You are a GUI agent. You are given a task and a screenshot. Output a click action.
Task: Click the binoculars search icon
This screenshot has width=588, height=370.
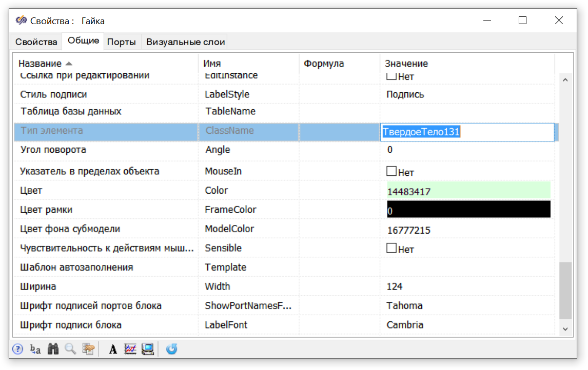pyautogui.click(x=53, y=349)
